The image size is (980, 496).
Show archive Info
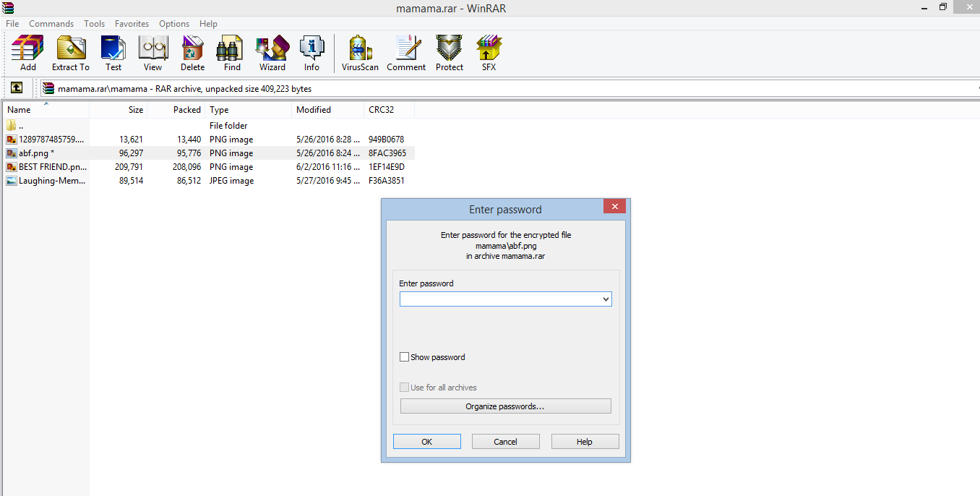click(x=311, y=53)
